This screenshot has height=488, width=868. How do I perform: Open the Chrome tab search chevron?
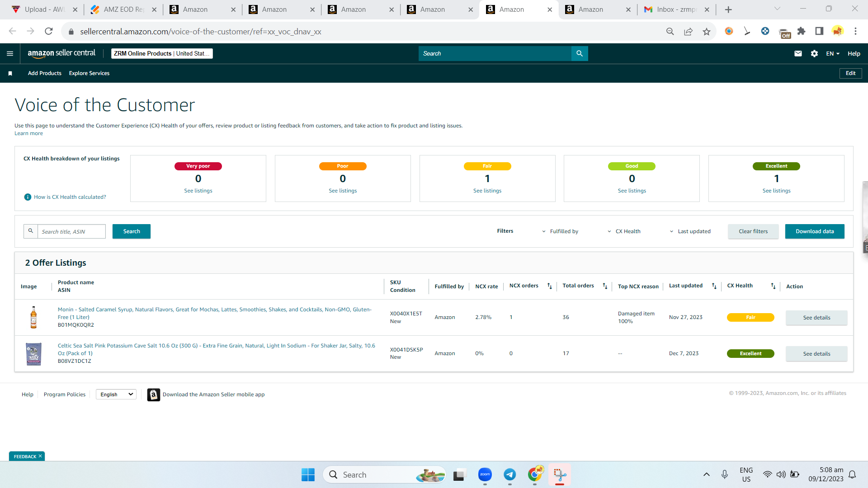pyautogui.click(x=777, y=9)
